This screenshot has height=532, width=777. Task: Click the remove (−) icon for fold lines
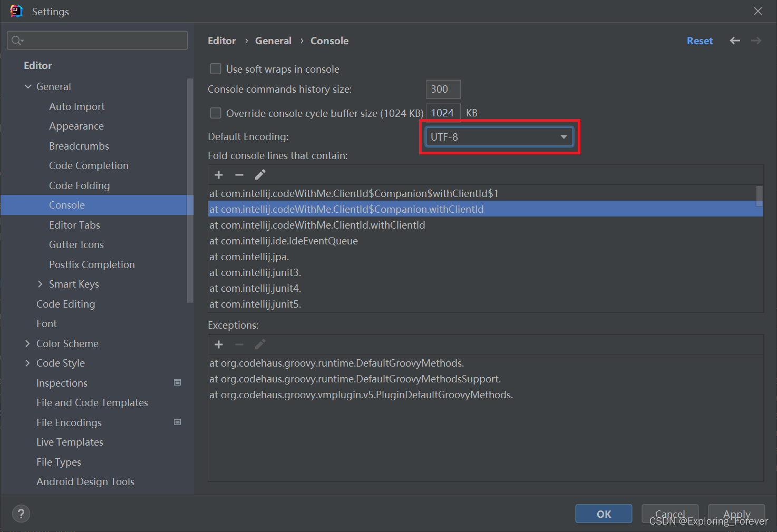coord(239,175)
